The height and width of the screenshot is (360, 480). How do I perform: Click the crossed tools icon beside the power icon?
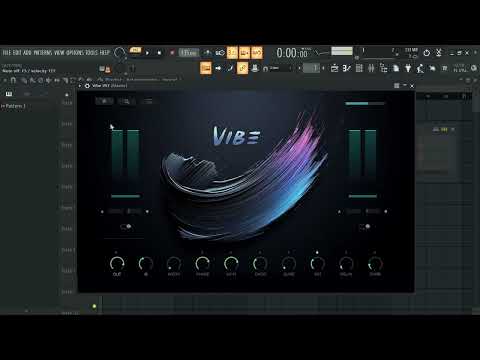(439, 53)
